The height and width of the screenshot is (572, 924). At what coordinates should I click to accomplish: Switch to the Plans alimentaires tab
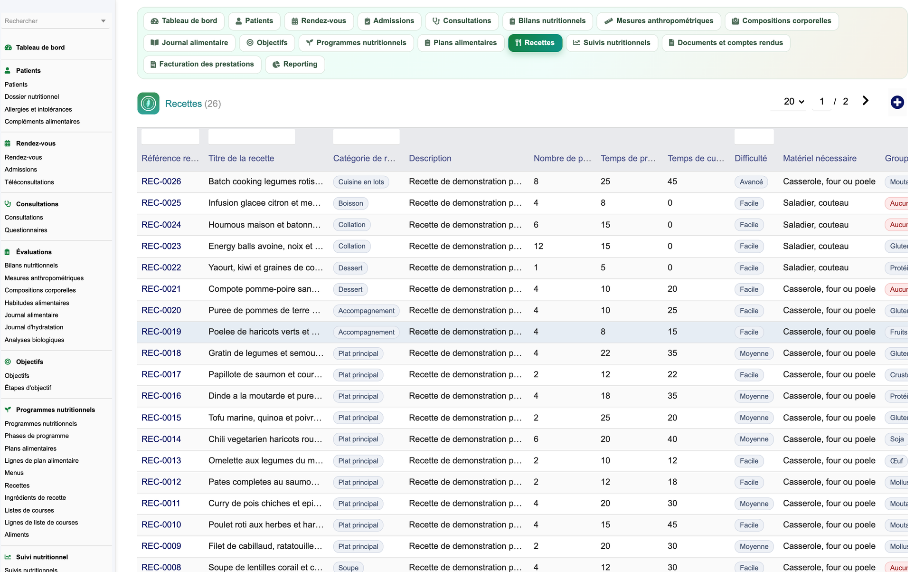[461, 43]
